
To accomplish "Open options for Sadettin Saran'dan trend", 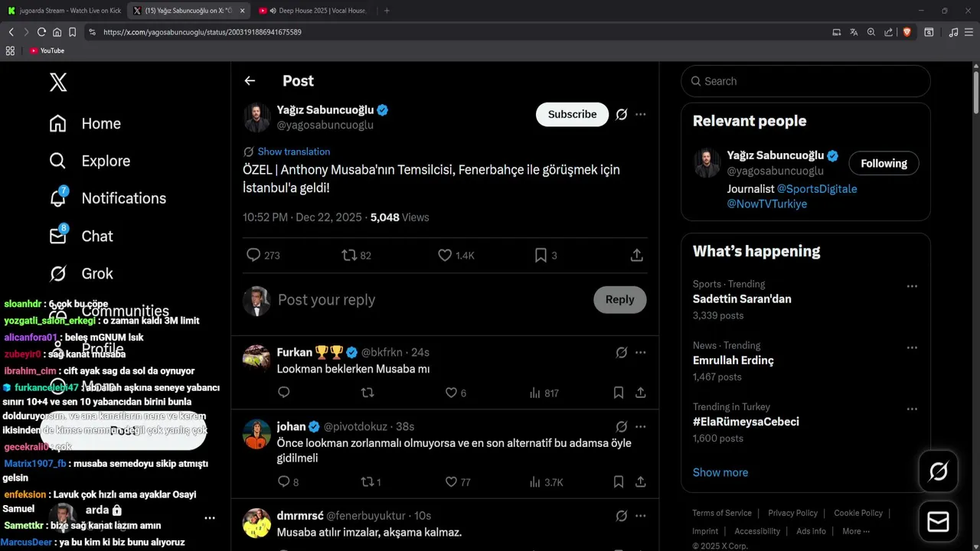I will (x=912, y=286).
